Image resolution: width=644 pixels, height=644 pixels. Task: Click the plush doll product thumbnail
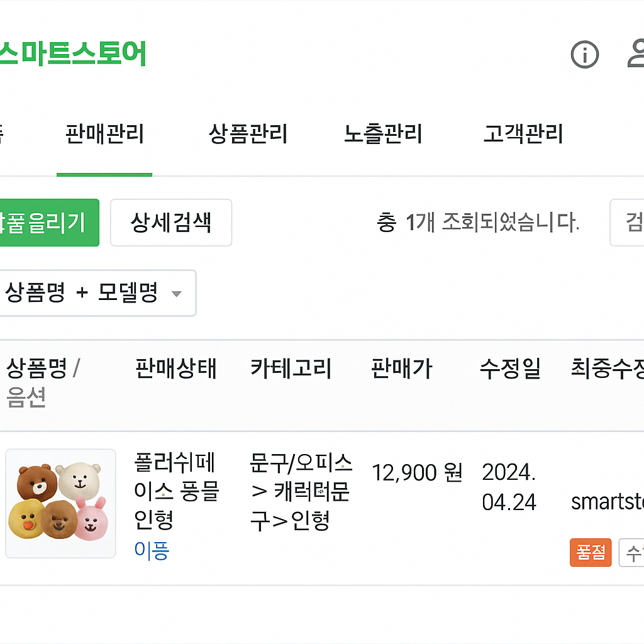(x=60, y=503)
